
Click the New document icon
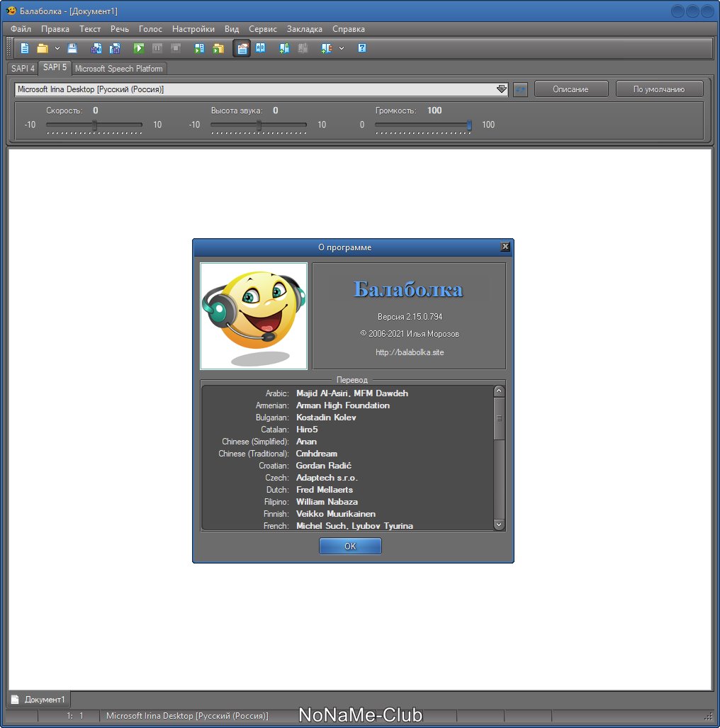click(x=25, y=48)
